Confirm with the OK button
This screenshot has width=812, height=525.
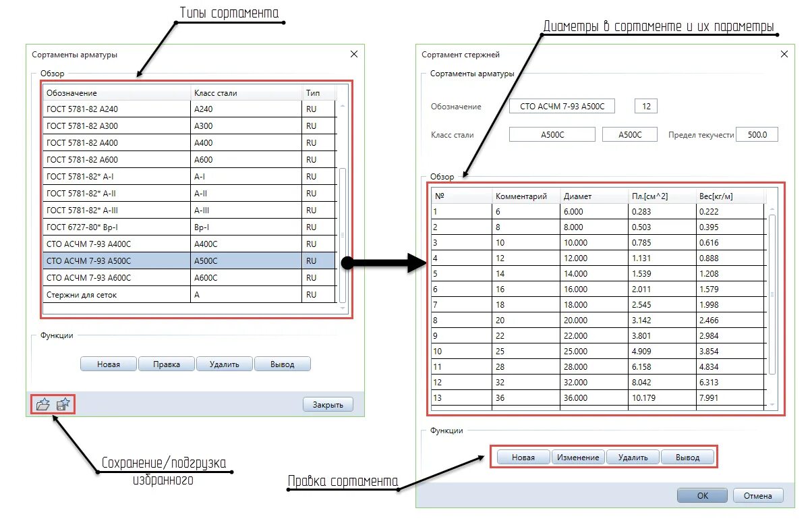point(703,496)
